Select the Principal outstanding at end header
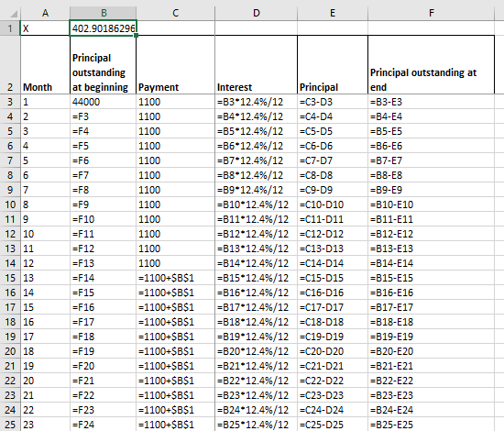 tap(431, 64)
